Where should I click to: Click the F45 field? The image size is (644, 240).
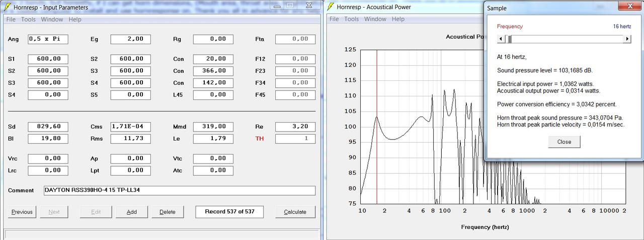tap(295, 95)
